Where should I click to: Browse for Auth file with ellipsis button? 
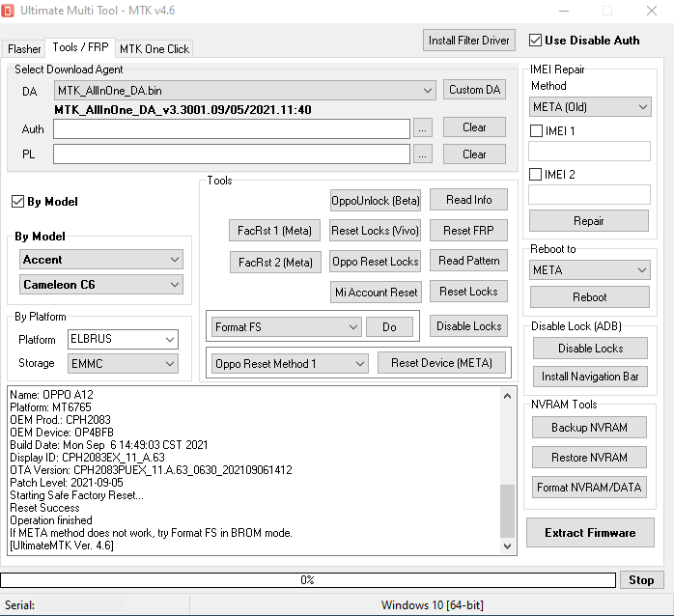coord(423,128)
